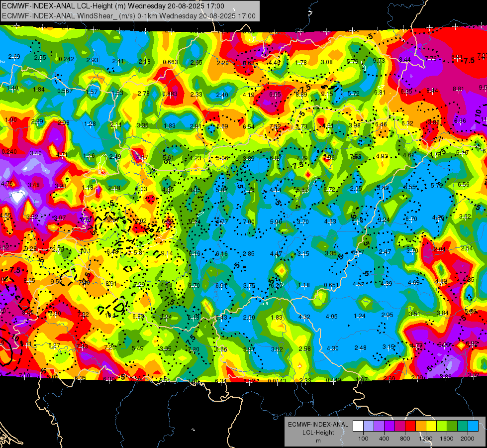Click the '1200' legend scale label
Screen dimensions: 487x448
(426, 439)
